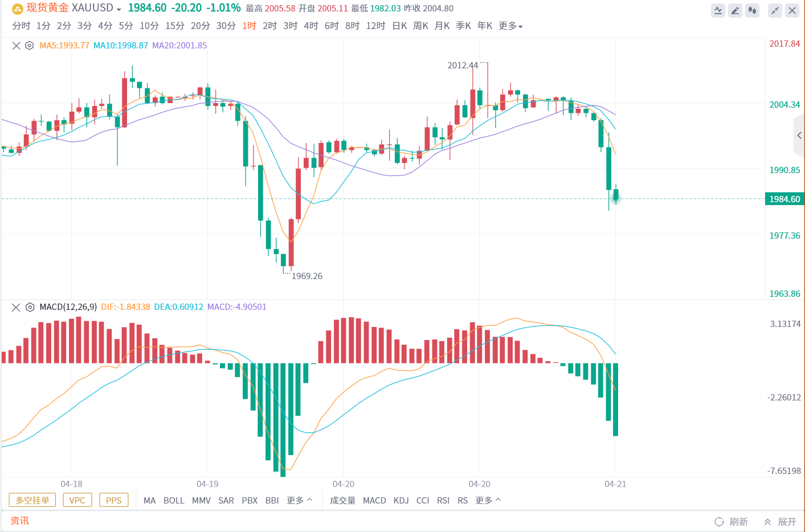805x532 pixels.
Task: Click the shrink/exit fullscreen arrows icon
Action: tap(775, 10)
